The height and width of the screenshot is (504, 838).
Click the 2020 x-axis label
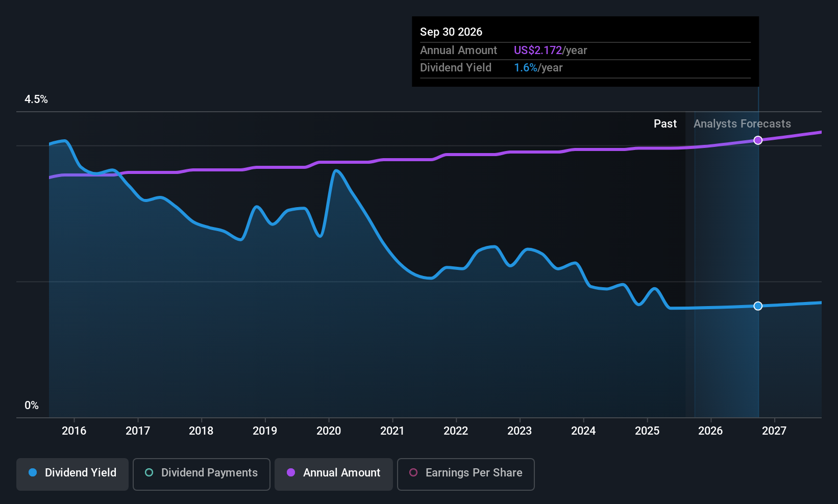coord(329,431)
